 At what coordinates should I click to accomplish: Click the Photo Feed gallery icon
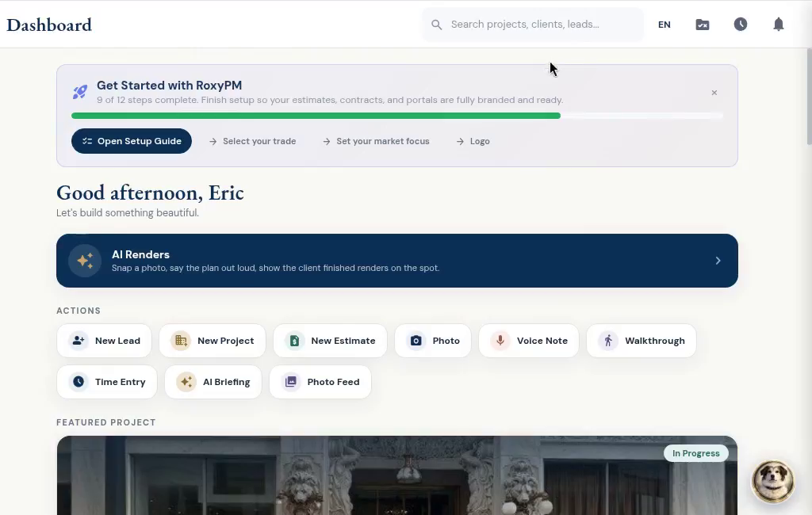tap(290, 382)
